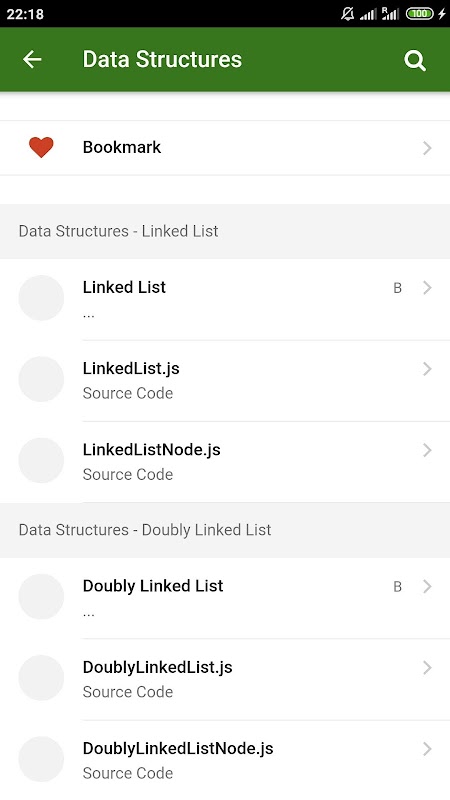The height and width of the screenshot is (800, 450).
Task: Tap the battery indicator in status bar
Action: 420,14
